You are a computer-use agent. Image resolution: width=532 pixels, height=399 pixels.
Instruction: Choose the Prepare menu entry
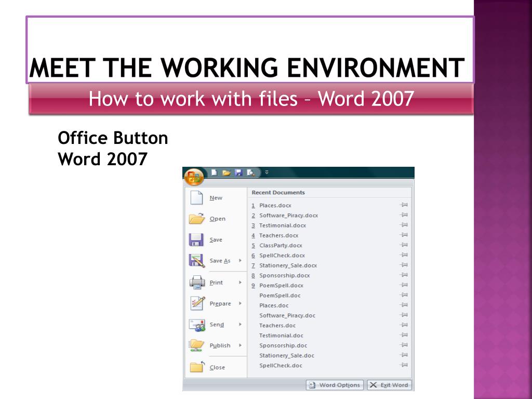216,303
